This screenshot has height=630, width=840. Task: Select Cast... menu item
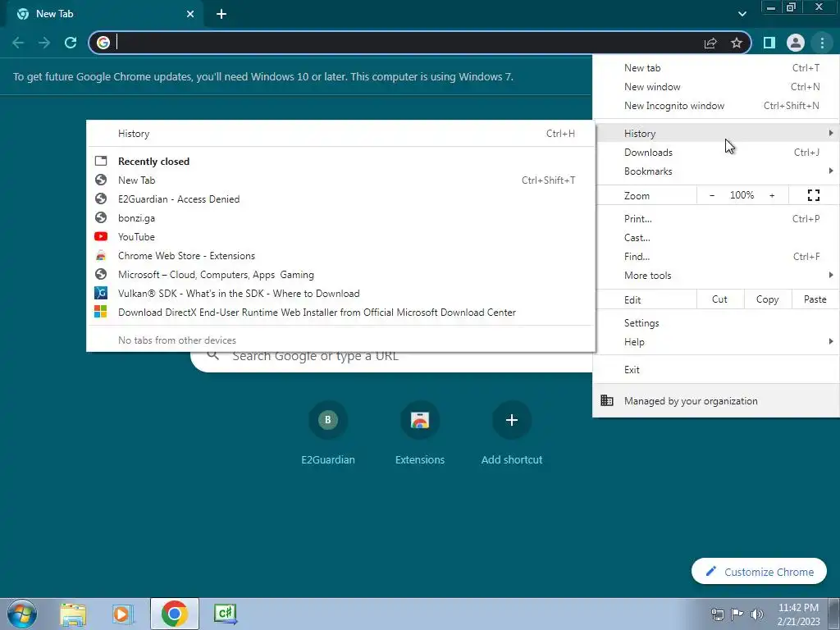click(x=715, y=237)
